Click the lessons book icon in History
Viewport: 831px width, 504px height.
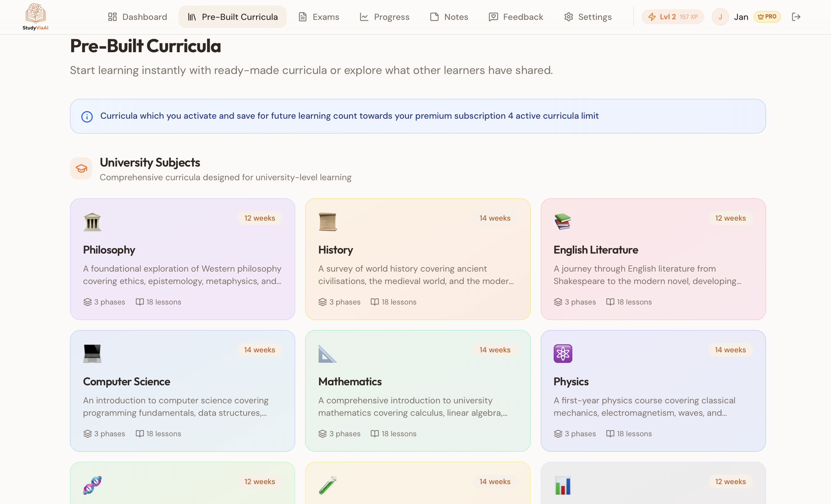375,302
